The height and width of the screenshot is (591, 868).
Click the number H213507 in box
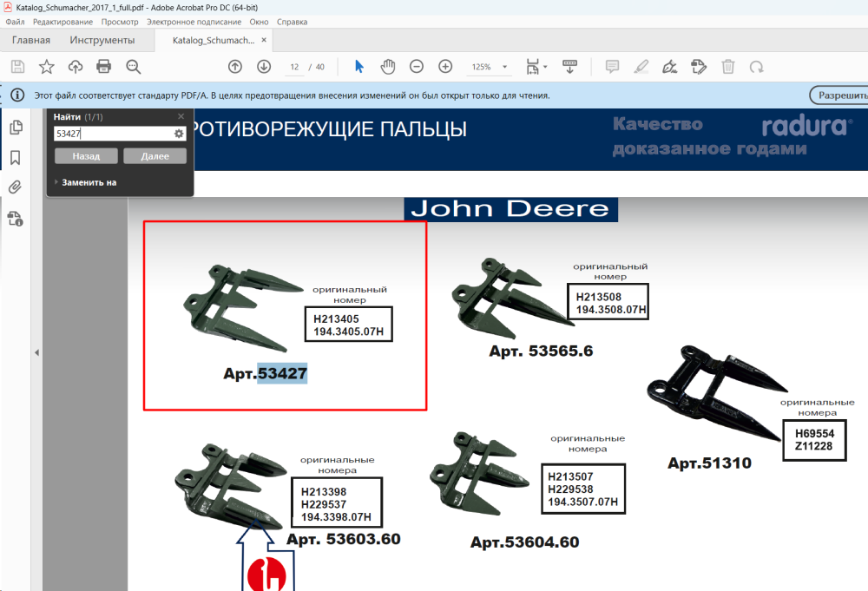coord(570,476)
